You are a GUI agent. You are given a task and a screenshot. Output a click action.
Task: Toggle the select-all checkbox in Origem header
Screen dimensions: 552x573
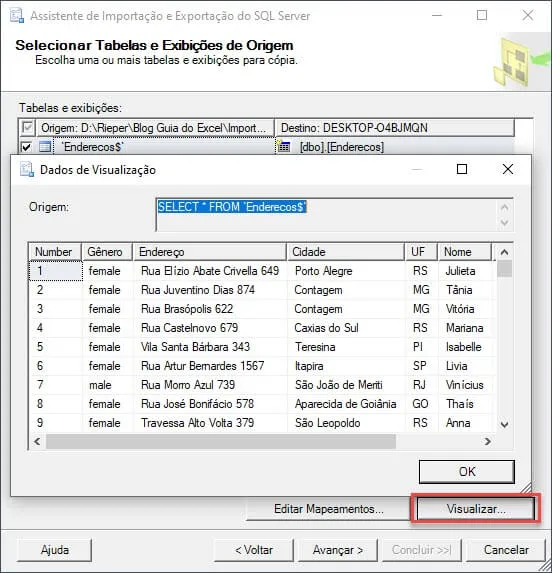click(27, 128)
